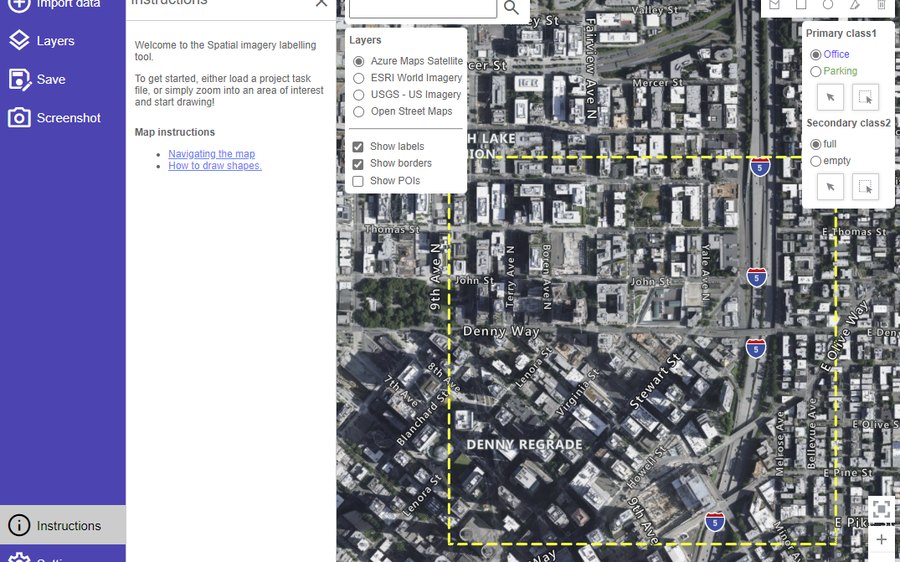Click the pointer select tool under Secondary class2
This screenshot has width=900, height=562.
[830, 187]
